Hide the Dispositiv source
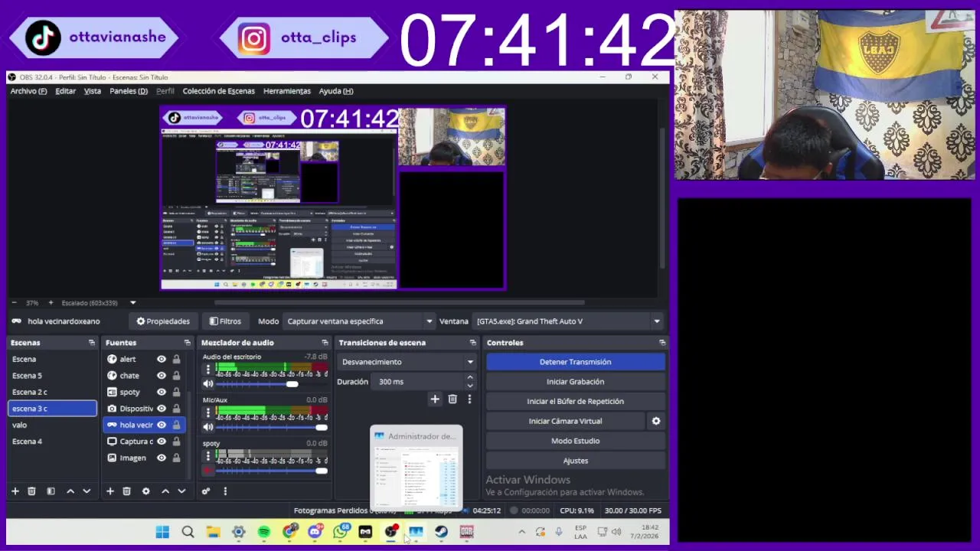 [161, 409]
